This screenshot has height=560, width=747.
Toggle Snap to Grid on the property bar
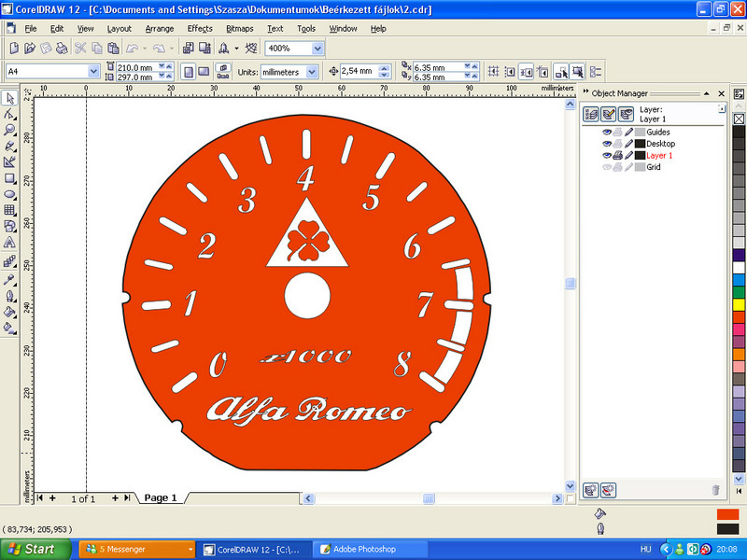[494, 72]
